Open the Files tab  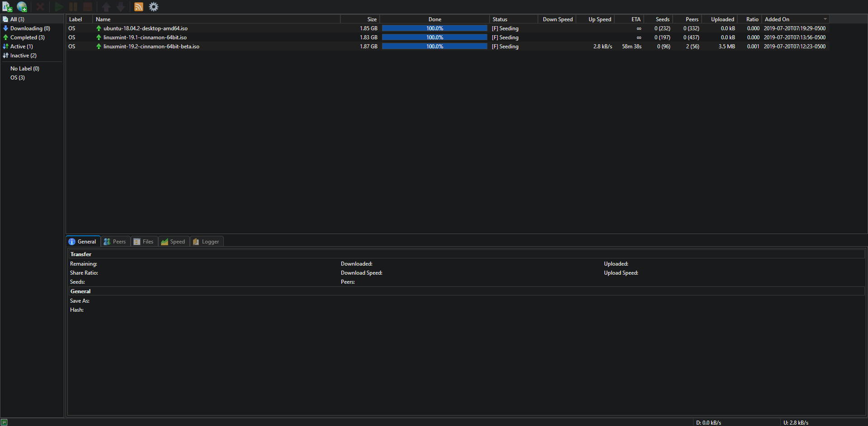[144, 241]
